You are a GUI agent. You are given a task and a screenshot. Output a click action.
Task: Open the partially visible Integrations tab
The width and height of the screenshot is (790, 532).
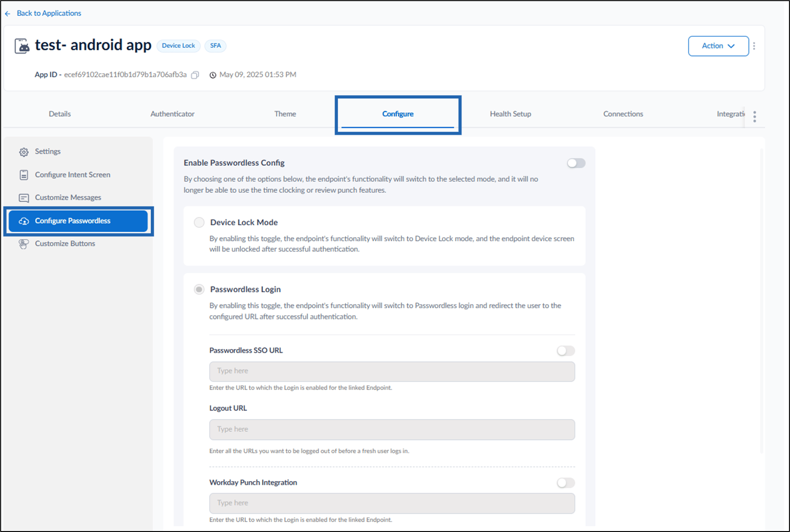pos(731,114)
